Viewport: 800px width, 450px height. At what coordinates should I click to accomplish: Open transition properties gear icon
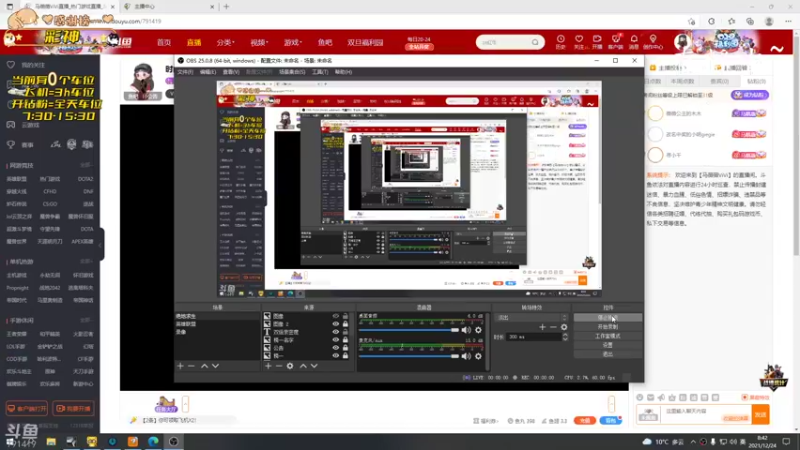(564, 327)
